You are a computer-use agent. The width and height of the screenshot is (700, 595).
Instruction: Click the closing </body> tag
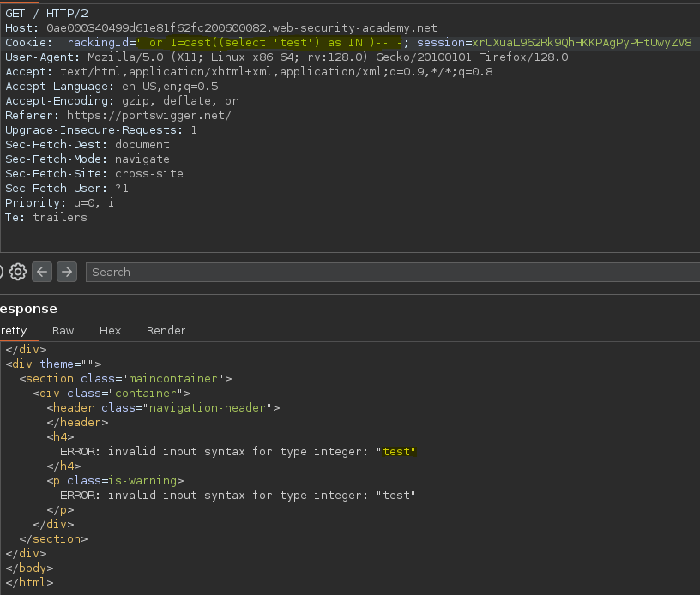[29, 568]
